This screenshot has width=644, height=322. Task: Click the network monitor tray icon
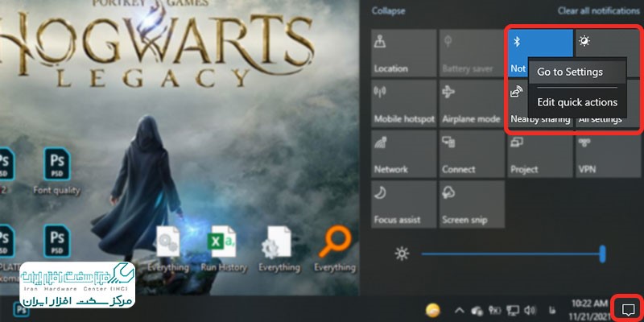click(512, 310)
